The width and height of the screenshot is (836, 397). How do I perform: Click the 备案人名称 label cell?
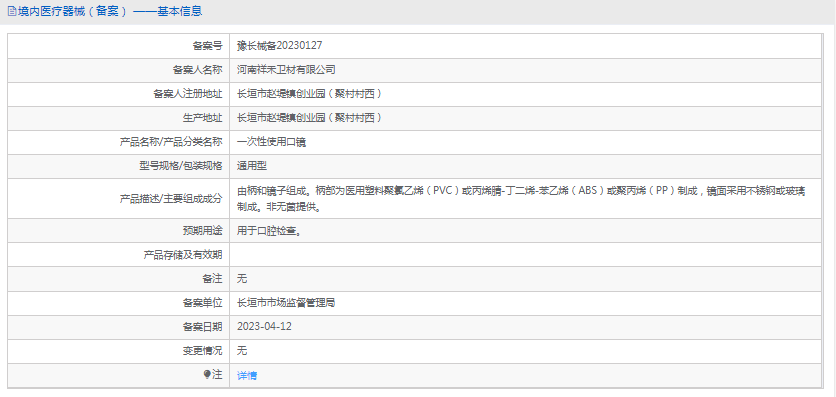pyautogui.click(x=119, y=70)
